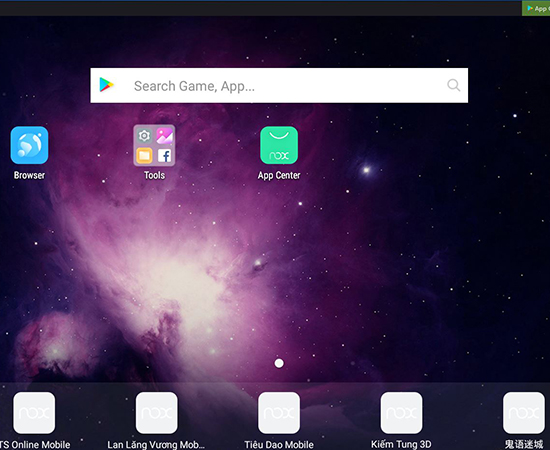
Task: Launch Kiếm Tung 3D app icon
Action: point(401,413)
